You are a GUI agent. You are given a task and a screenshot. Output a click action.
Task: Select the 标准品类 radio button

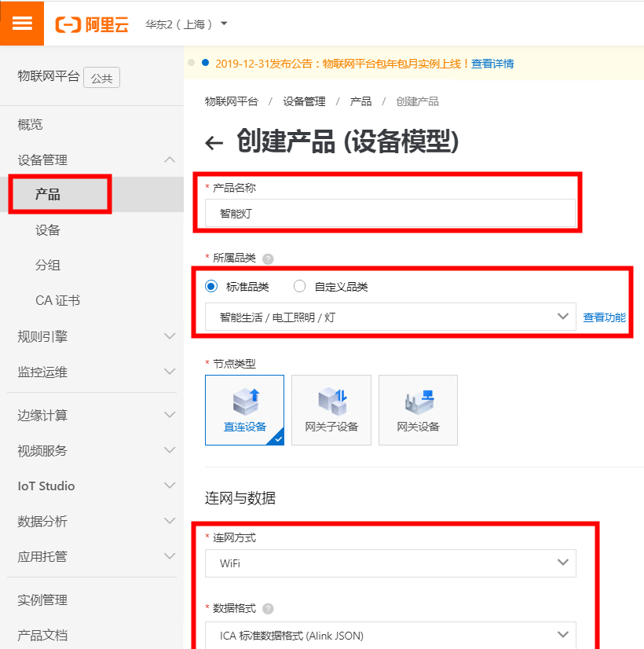(211, 286)
